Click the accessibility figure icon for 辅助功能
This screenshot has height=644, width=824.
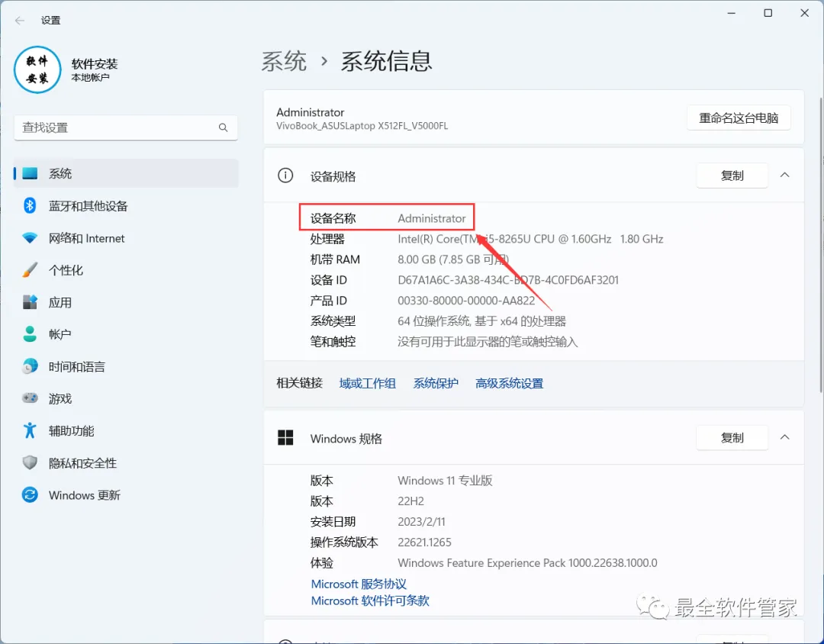tap(30, 430)
